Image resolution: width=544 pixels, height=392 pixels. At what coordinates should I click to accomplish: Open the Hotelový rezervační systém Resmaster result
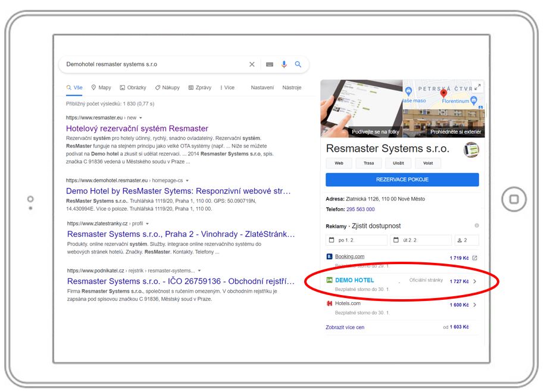pyautogui.click(x=137, y=128)
